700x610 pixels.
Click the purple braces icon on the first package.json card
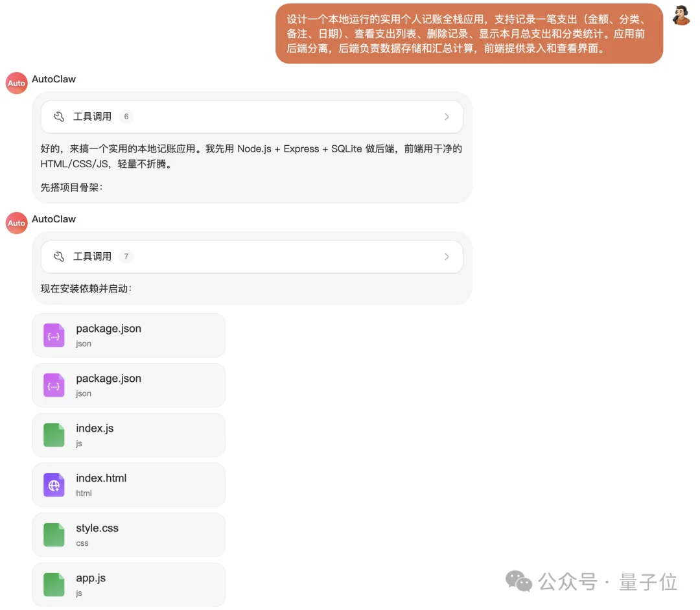coord(54,334)
